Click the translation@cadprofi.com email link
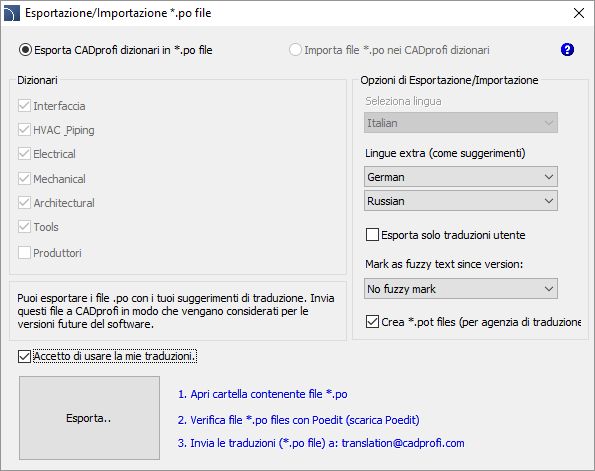Screen dimensions: 595x471 [403, 443]
